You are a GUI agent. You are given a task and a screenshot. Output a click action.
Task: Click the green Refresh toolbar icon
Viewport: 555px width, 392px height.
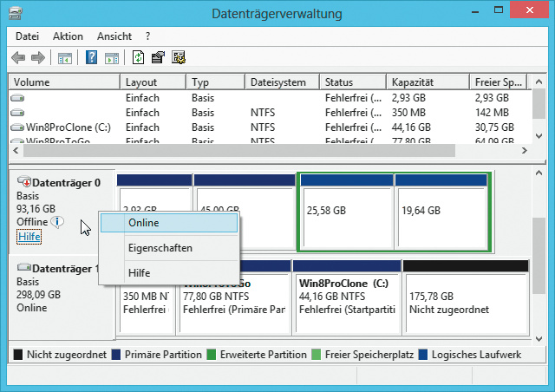click(x=139, y=58)
